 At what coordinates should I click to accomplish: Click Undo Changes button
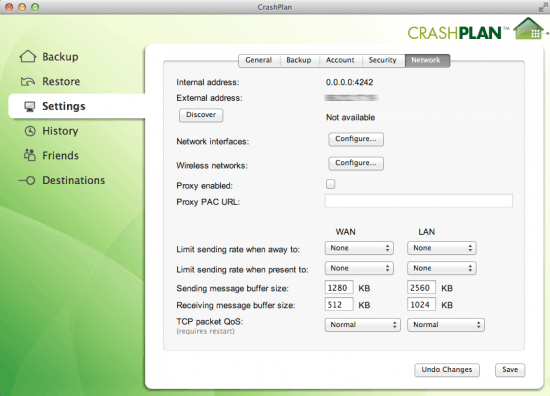pyautogui.click(x=447, y=370)
